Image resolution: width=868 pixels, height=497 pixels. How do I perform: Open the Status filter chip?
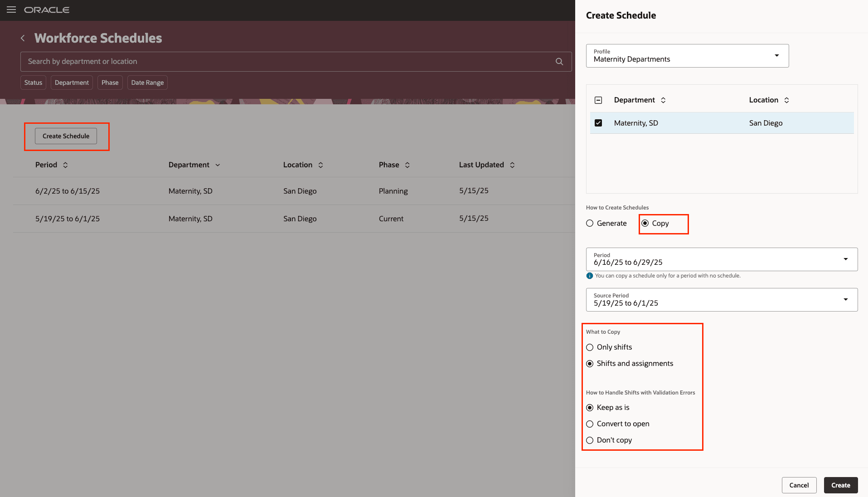click(x=33, y=83)
